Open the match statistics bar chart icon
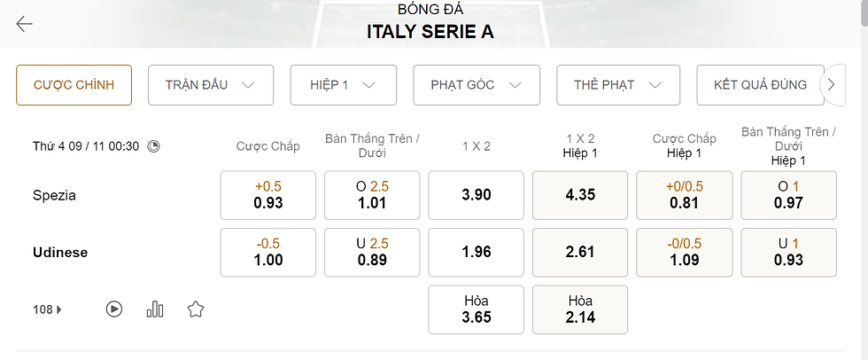This screenshot has width=868, height=360. (x=155, y=309)
